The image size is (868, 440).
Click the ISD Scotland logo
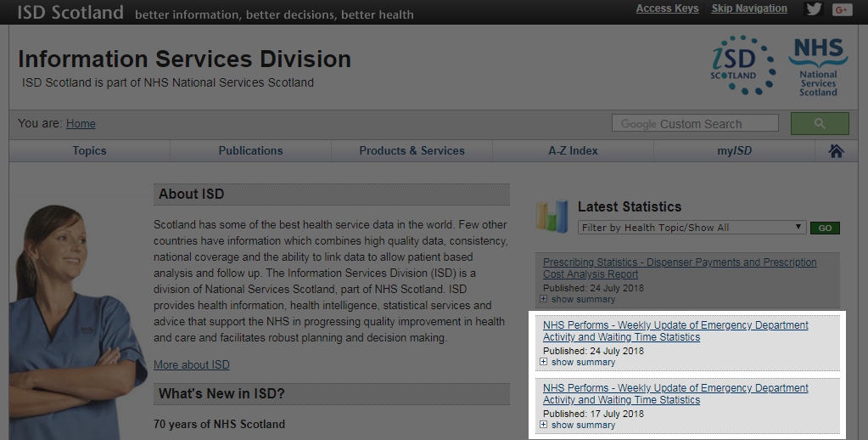(x=743, y=65)
